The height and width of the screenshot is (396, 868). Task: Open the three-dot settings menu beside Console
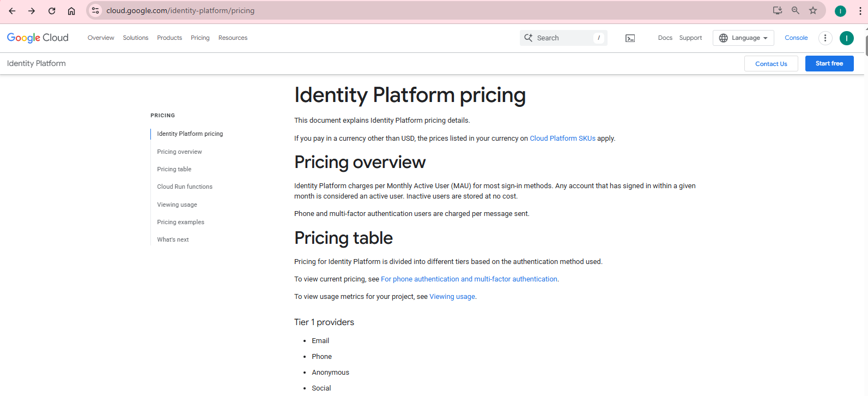[825, 38]
